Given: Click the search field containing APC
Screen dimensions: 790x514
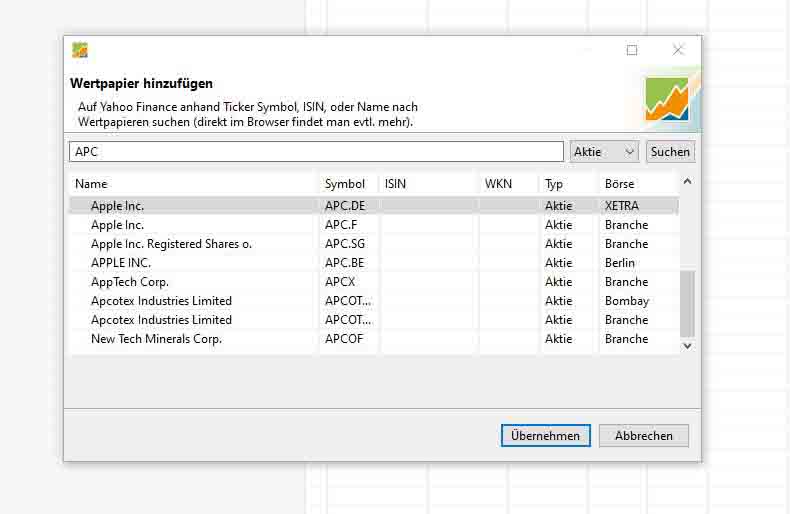Looking at the screenshot, I should (316, 152).
